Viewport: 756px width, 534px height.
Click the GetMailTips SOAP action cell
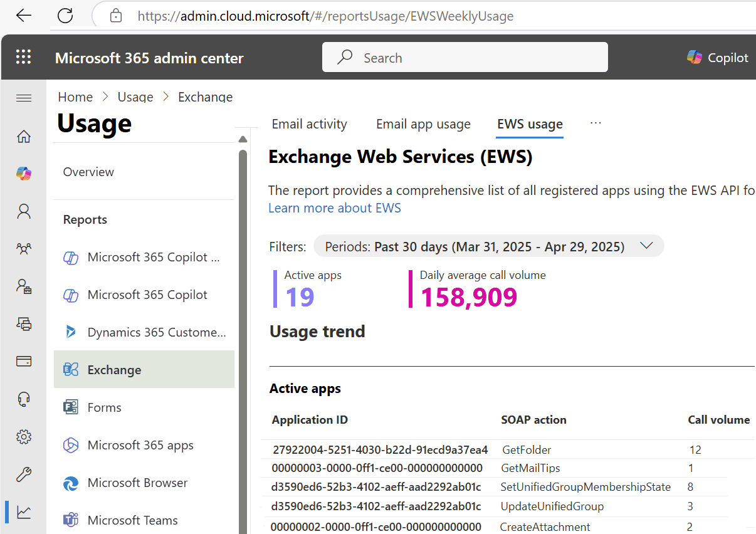tap(530, 468)
